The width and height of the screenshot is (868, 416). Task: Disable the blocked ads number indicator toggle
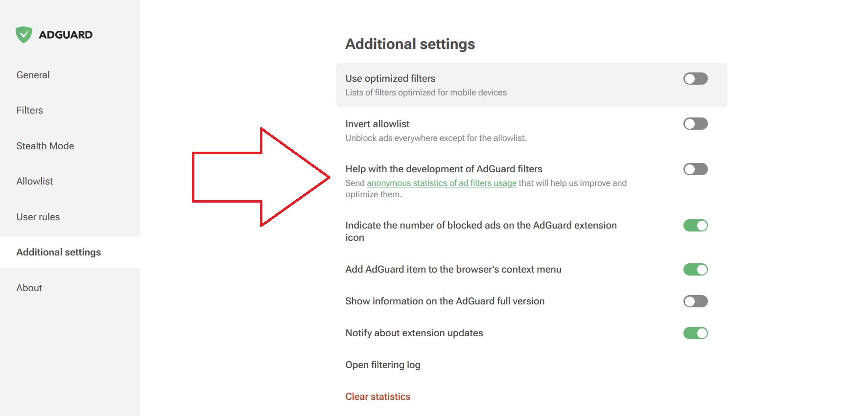695,226
